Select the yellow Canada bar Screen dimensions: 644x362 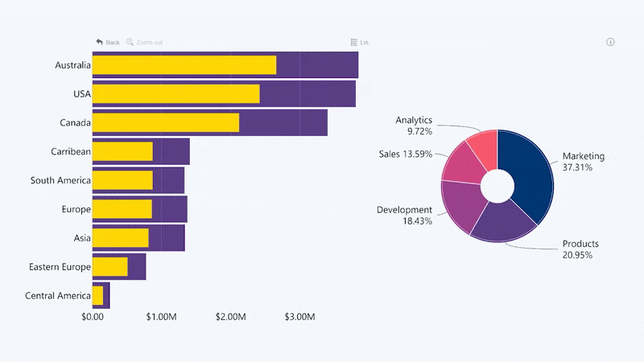[x=166, y=122]
